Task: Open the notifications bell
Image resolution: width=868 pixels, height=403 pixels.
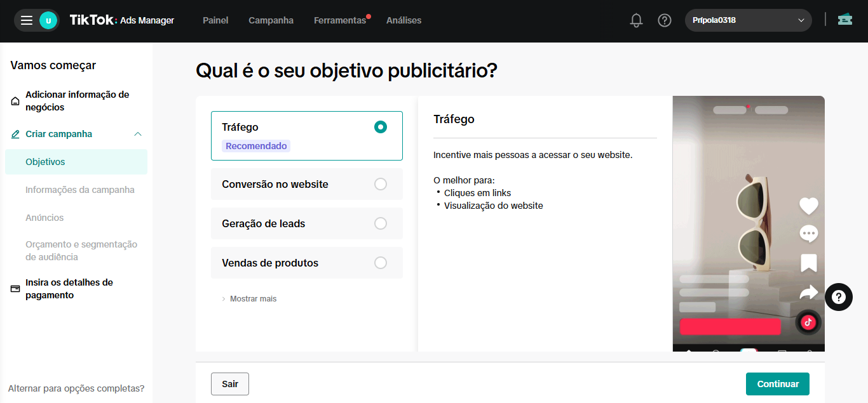Action: pyautogui.click(x=636, y=20)
